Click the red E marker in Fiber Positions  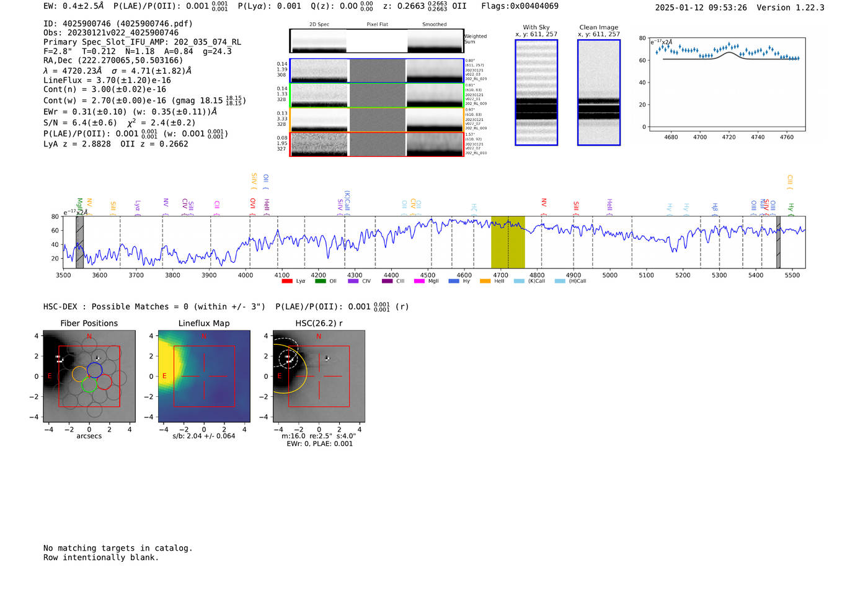click(50, 376)
